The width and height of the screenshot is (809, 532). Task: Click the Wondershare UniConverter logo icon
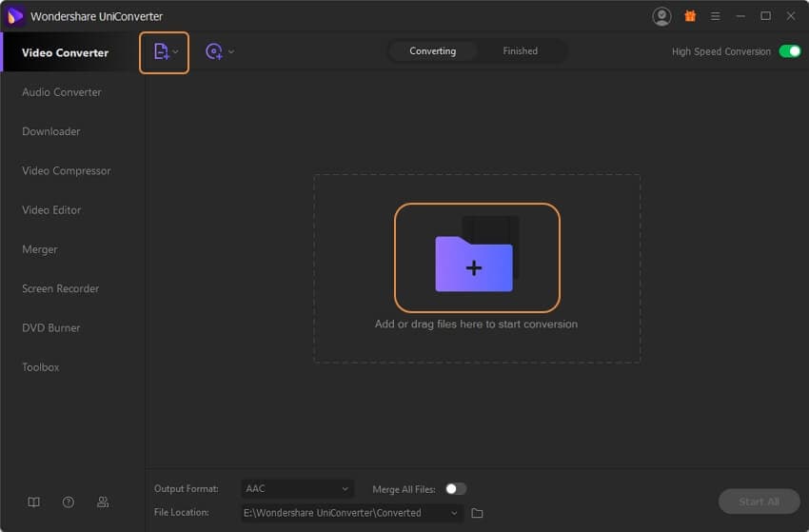tap(15, 16)
